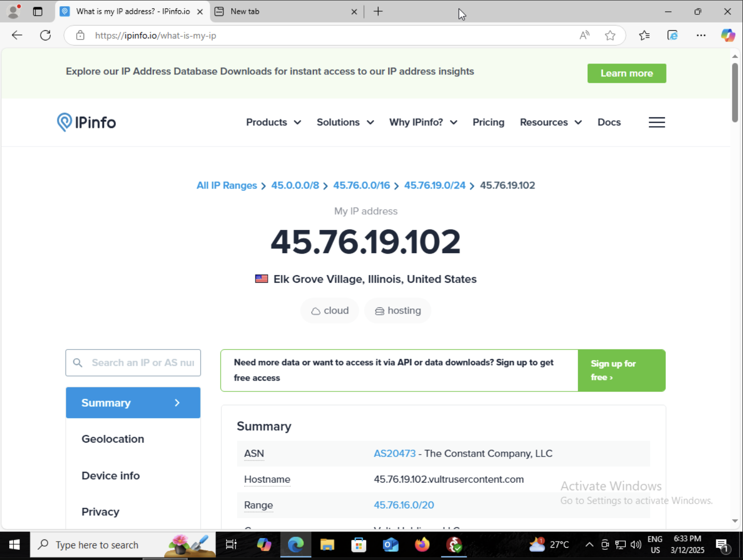The height and width of the screenshot is (560, 743).
Task: Open the network tray icon
Action: (620, 545)
